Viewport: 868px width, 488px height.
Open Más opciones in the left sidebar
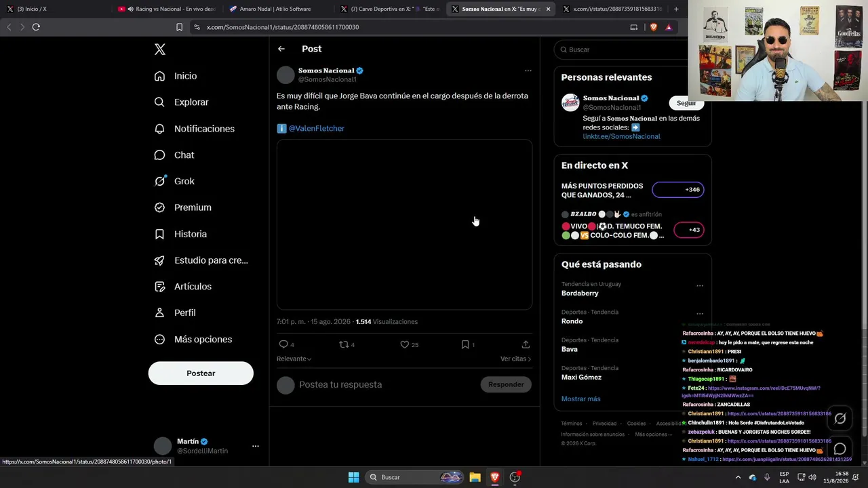coord(193,340)
